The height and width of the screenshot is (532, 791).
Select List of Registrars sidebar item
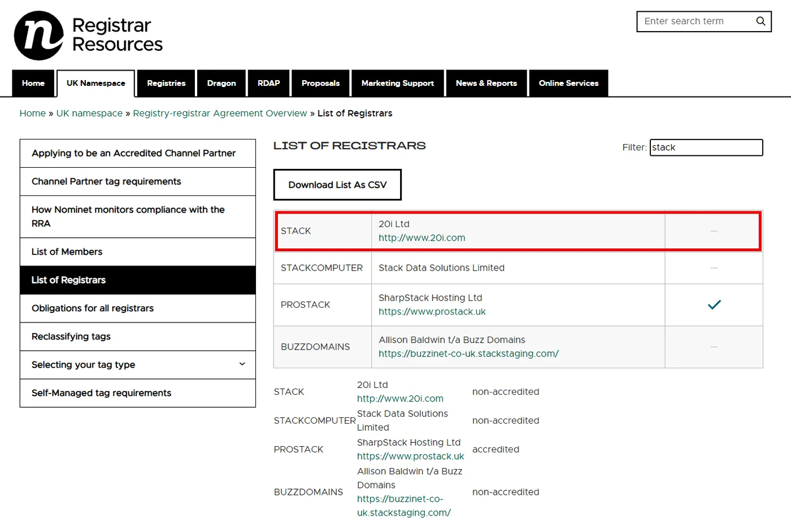(x=138, y=280)
